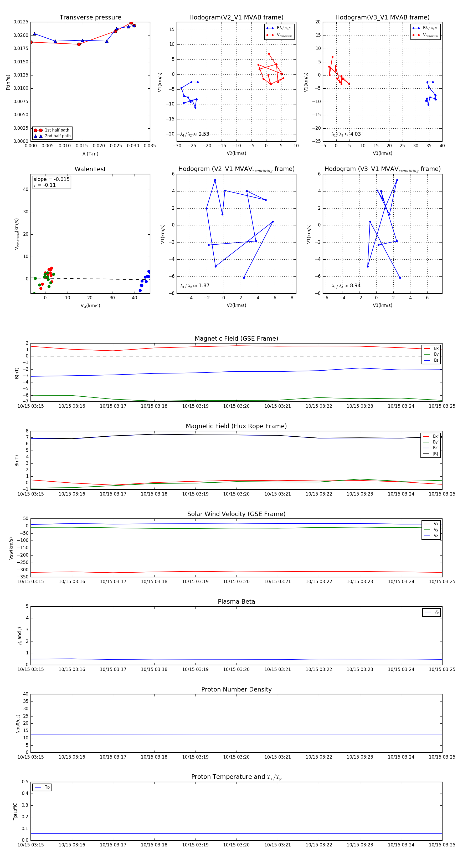Screen dimensions: 473x868
Task: Click the Hodogram V2_V1 MVAV remaining frame title
Action: tap(236, 169)
